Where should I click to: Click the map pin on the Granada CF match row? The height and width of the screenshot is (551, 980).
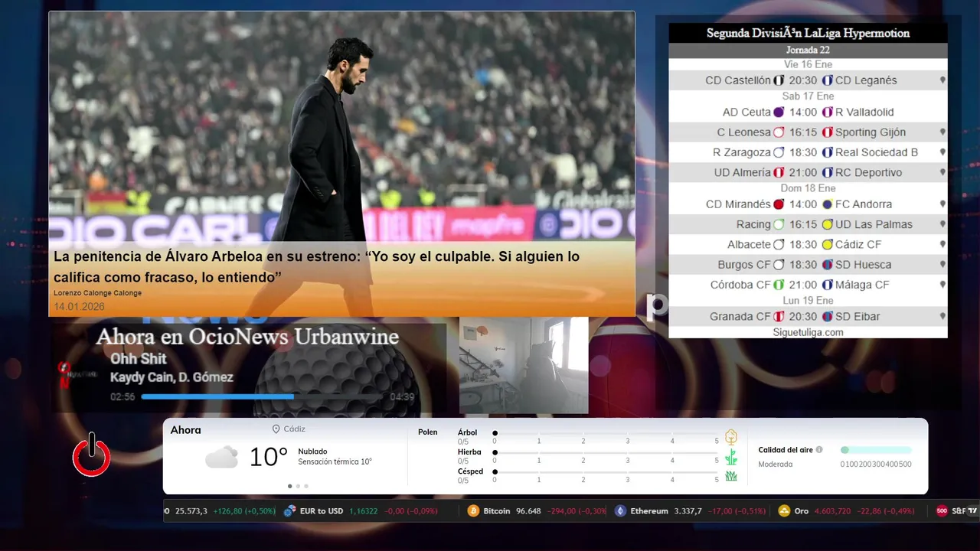[942, 316]
